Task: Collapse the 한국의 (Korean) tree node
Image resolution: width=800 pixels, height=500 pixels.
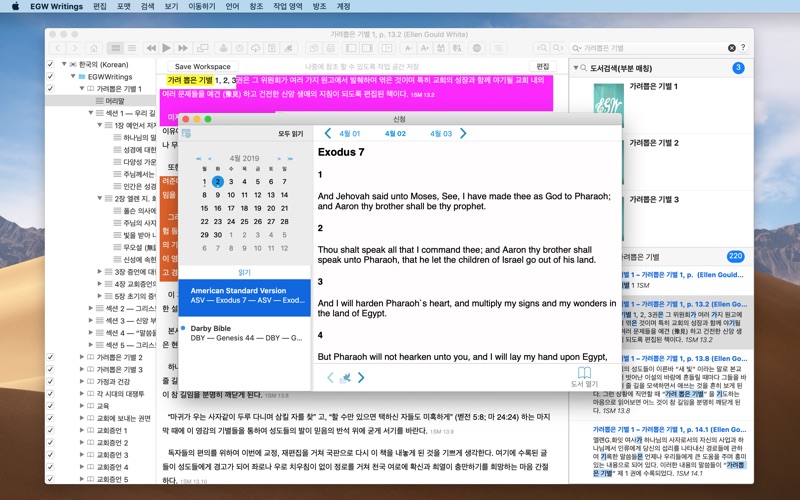Action: (64, 64)
